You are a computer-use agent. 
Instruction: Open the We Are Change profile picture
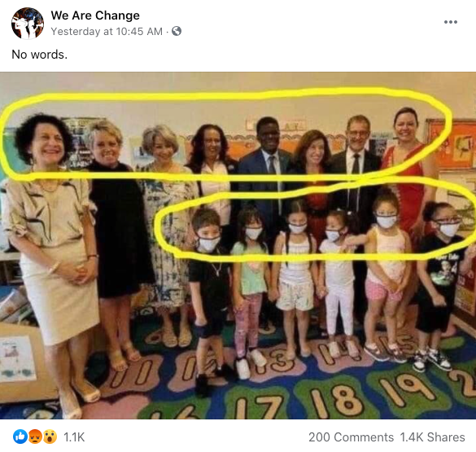click(x=28, y=24)
